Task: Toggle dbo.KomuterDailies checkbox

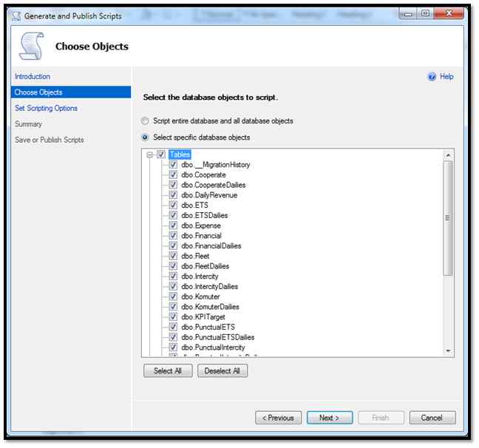Action: (173, 306)
